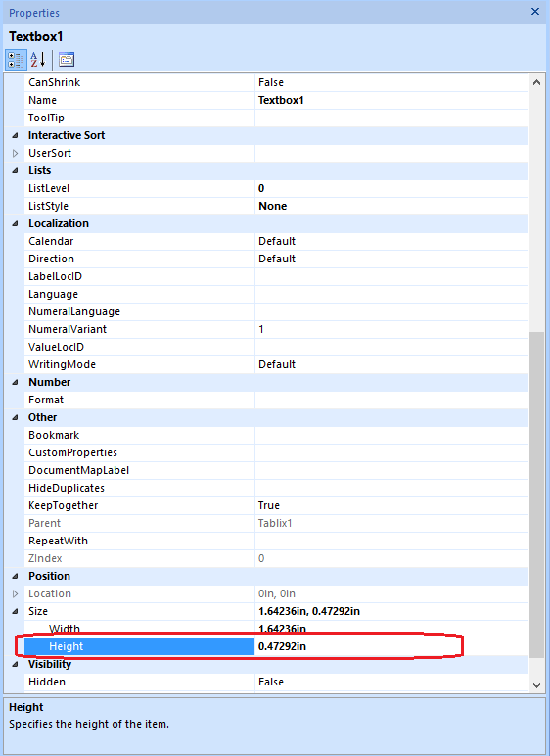
Task: Select the Hidden property label
Action: click(47, 683)
